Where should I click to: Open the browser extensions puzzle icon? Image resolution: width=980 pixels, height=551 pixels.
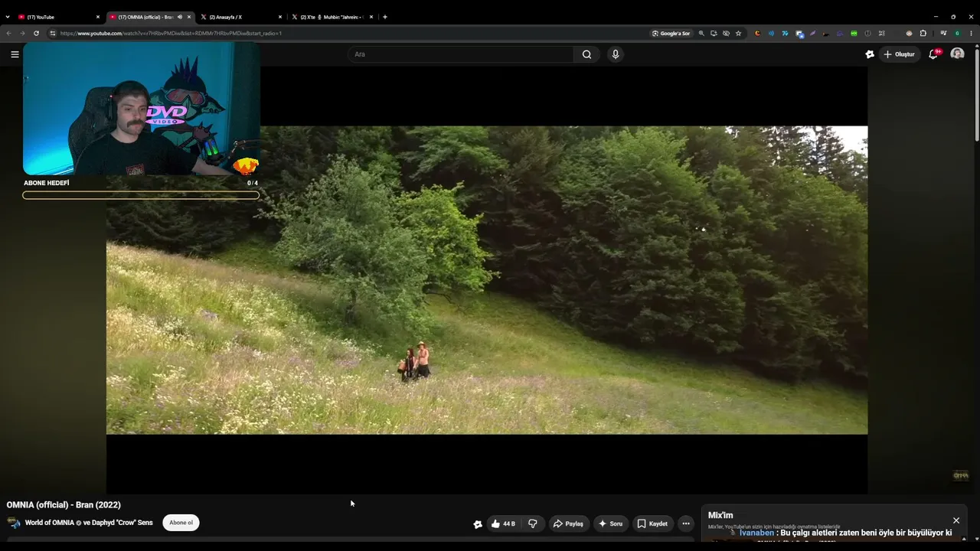(x=923, y=33)
